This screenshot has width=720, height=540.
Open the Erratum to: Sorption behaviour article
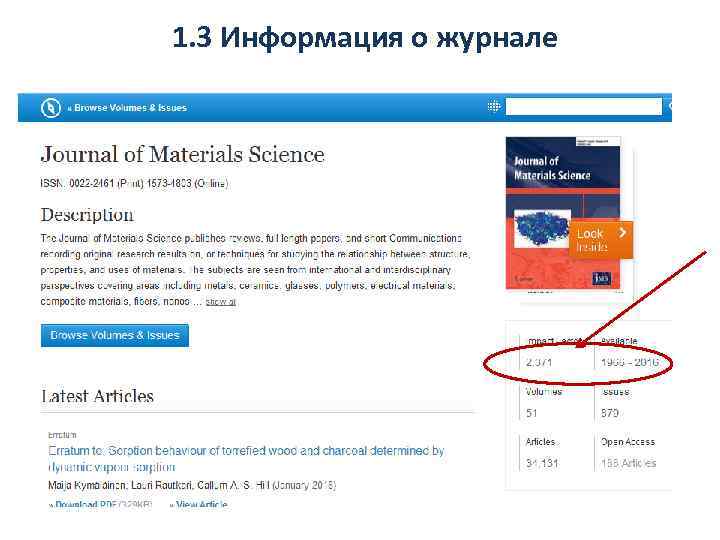pyautogui.click(x=246, y=459)
